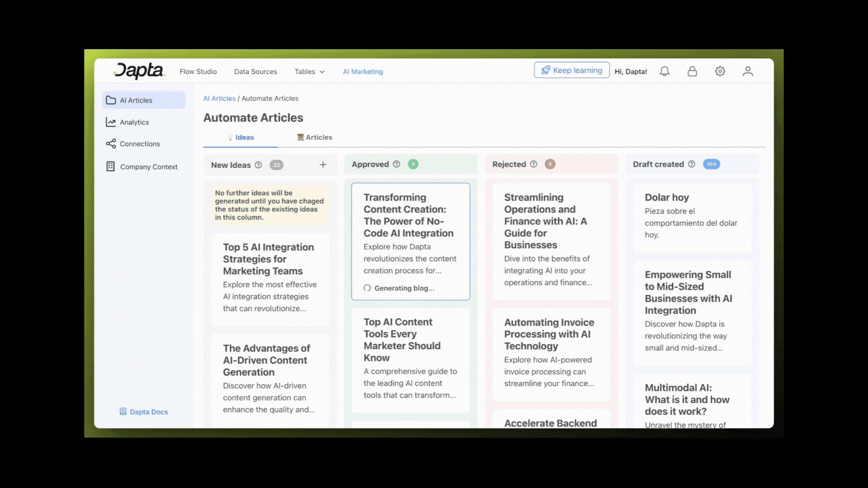Click help icon beside Draft created
Viewport: 868px width, 488px height.
coord(691,164)
